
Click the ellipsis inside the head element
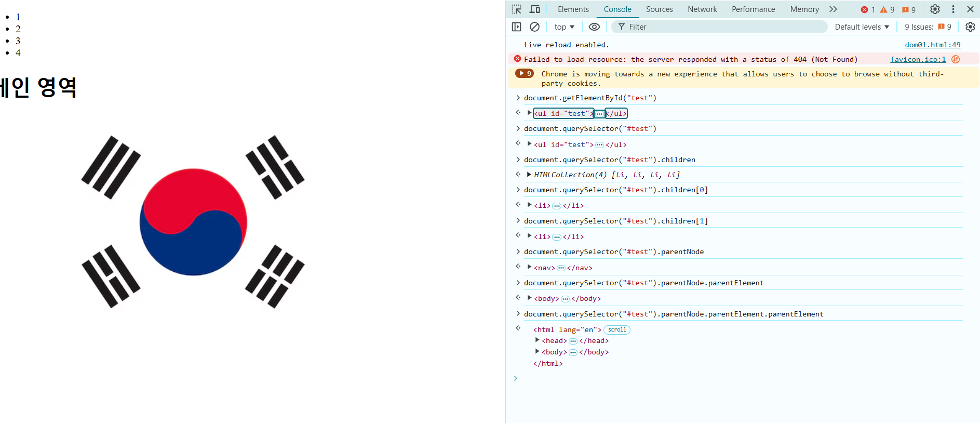[x=573, y=341]
